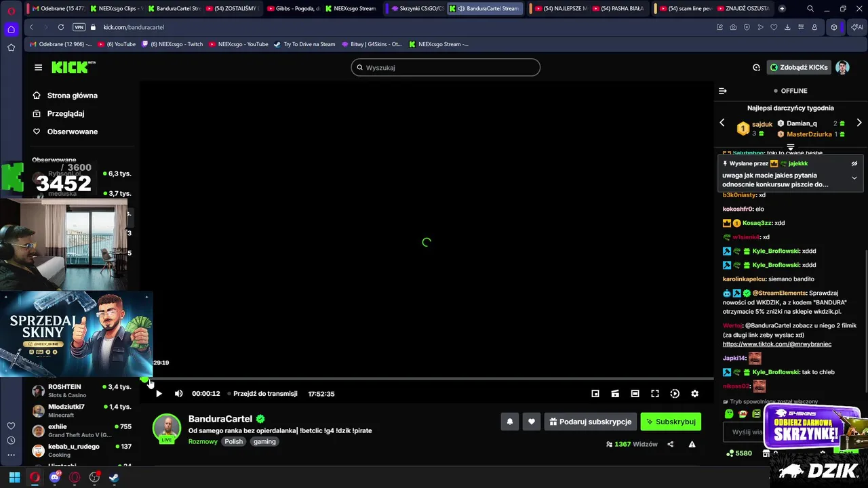Switch to theater mode
Screen dimensions: 868x488
tap(635, 394)
